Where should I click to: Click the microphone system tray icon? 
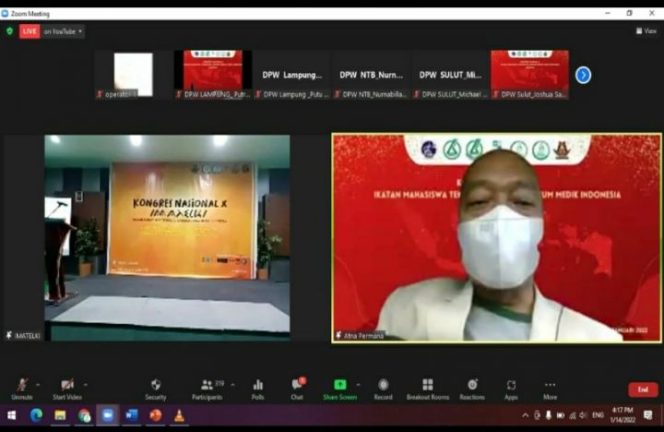coord(548,415)
